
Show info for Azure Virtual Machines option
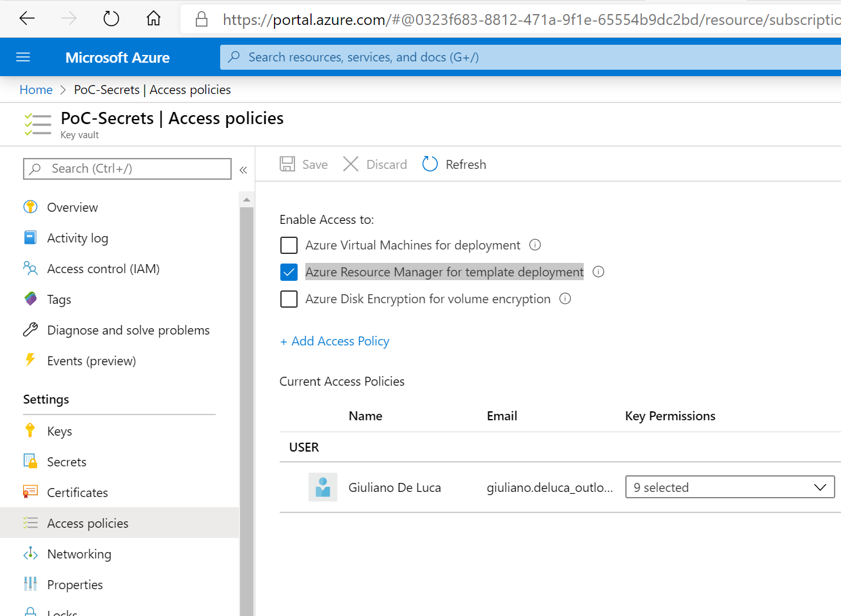tap(535, 245)
